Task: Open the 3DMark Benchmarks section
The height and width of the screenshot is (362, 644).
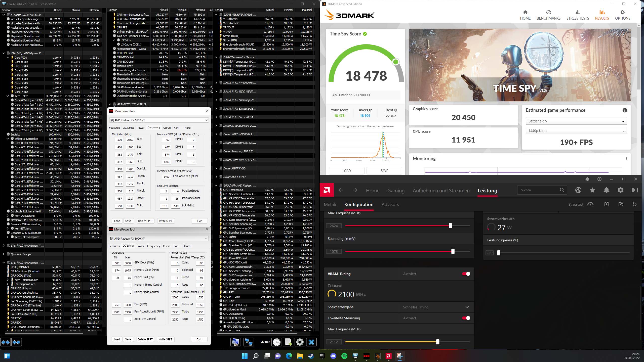Action: point(548,15)
